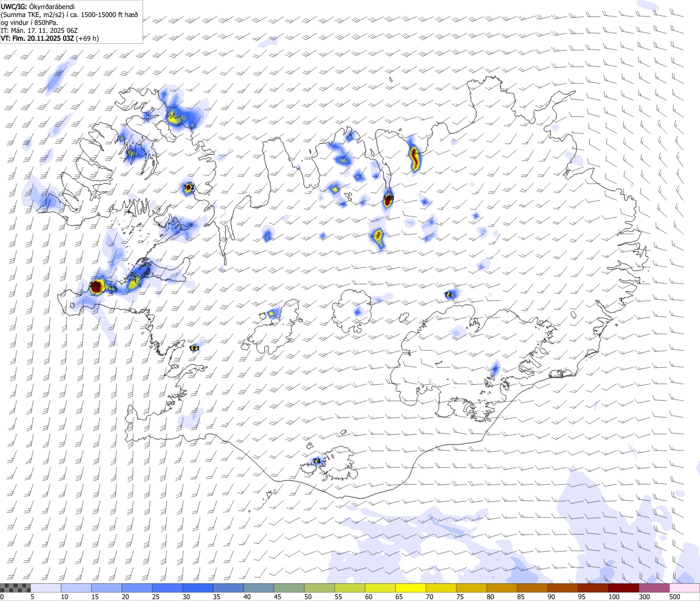Click the legend tick label "55"
Screen dimensions: 700x601
click(338, 597)
